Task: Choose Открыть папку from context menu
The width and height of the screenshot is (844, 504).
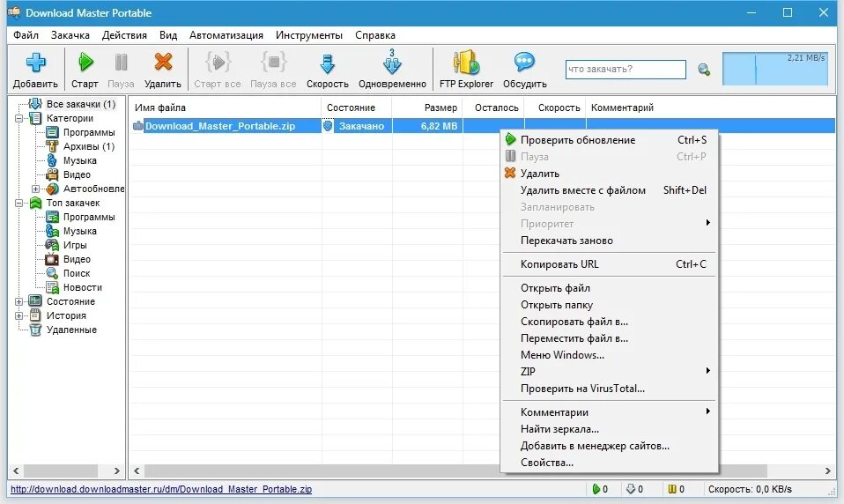Action: tap(609, 305)
